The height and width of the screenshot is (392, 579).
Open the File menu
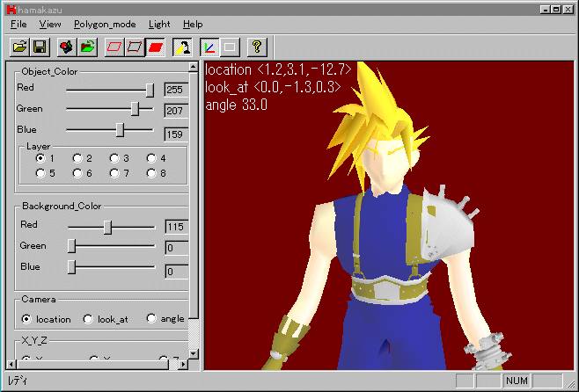tap(18, 25)
